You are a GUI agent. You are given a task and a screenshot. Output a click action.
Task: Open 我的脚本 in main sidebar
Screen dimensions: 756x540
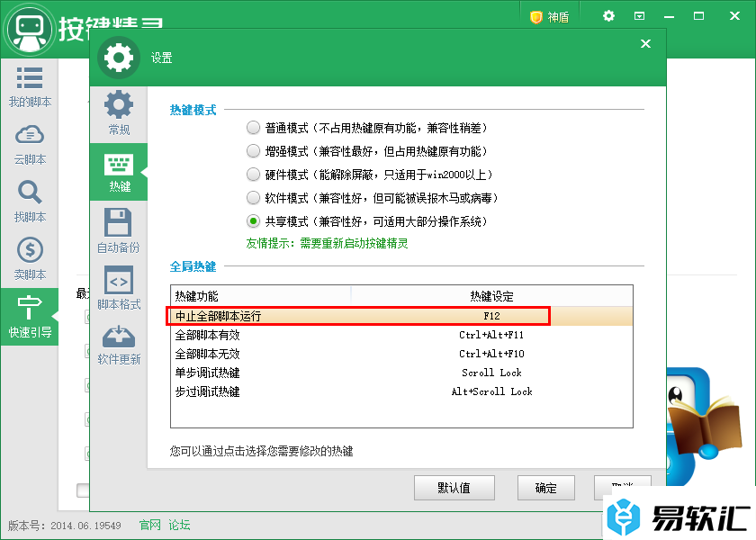click(x=30, y=87)
